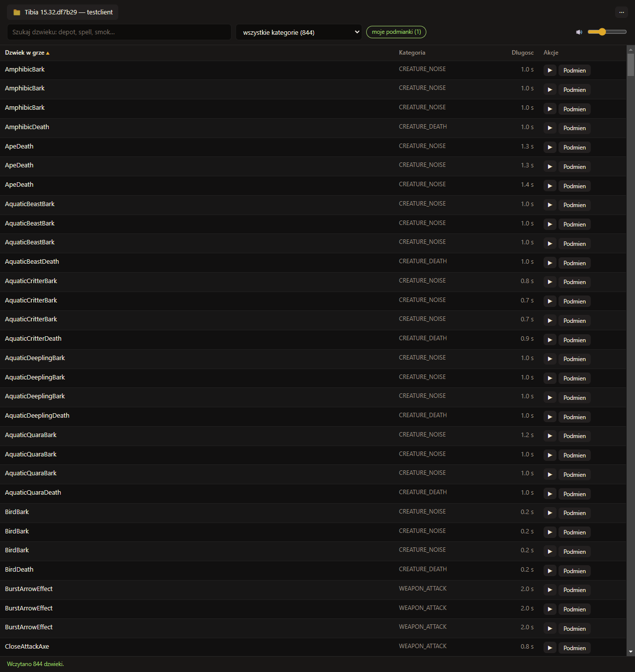This screenshot has height=672, width=635.
Task: Click CREATURE_DEATH in the AmphibicDeath row
Action: pos(423,127)
